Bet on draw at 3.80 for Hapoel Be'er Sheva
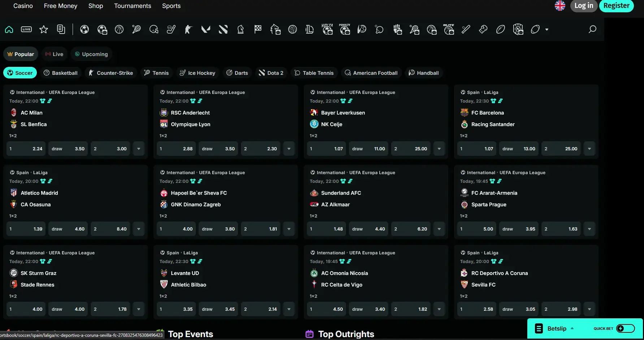The image size is (644, 340). click(218, 229)
